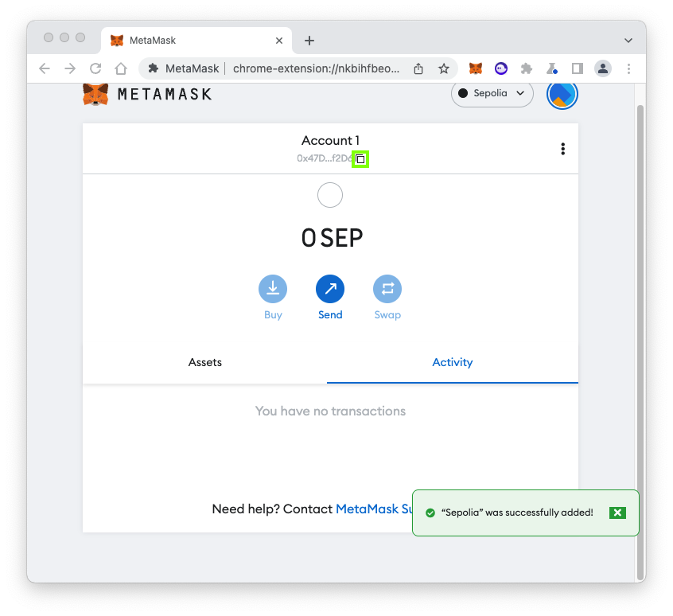The height and width of the screenshot is (616, 673).
Task: Go to the browser home page
Action: click(x=121, y=68)
